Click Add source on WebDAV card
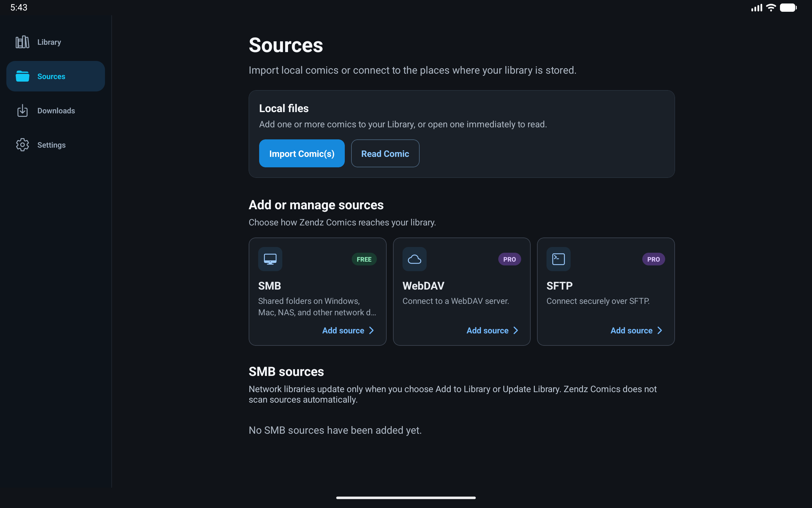The width and height of the screenshot is (812, 508). coord(493,331)
